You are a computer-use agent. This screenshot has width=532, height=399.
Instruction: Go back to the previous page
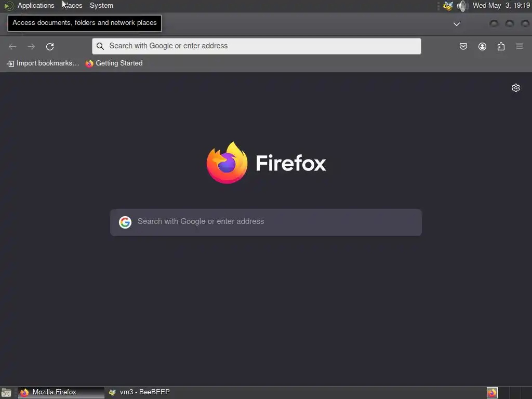pyautogui.click(x=12, y=46)
